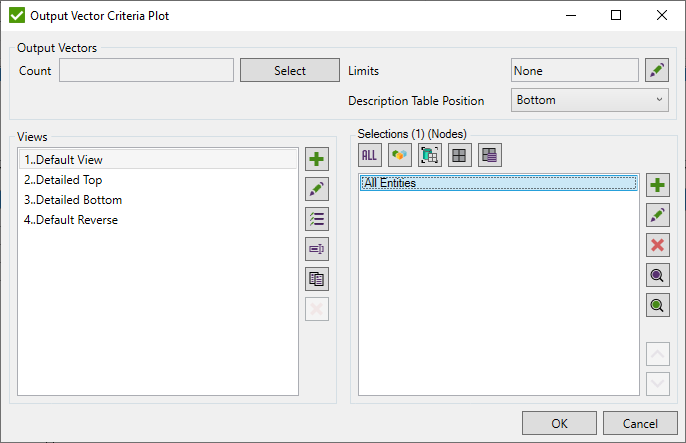The width and height of the screenshot is (686, 443).
Task: Confirm dialog with OK button
Action: coord(559,423)
